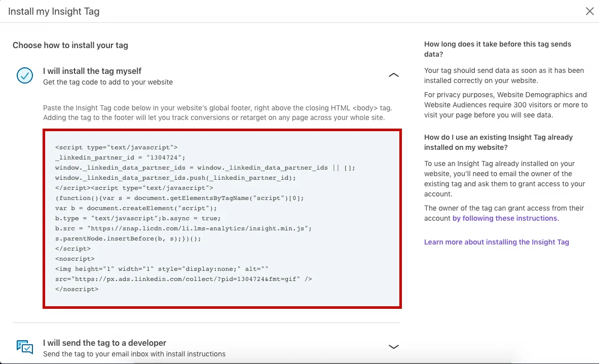
Task: Click the first <script type="text/javascript"> line
Action: 116,148
